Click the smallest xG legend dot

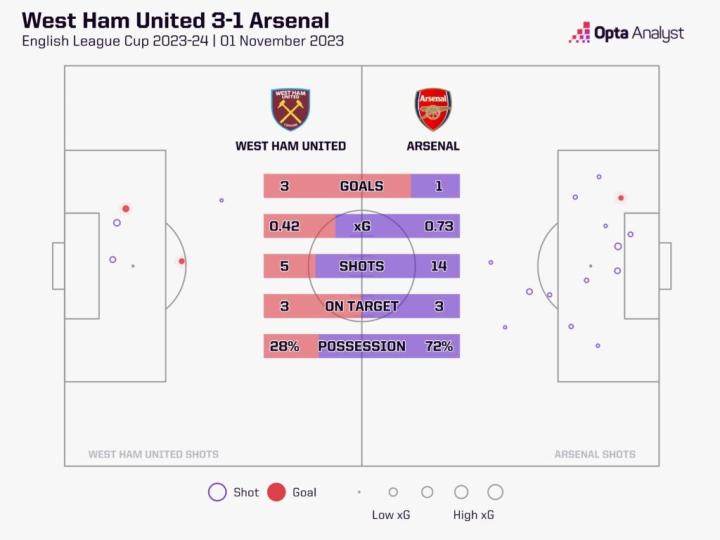359,492
